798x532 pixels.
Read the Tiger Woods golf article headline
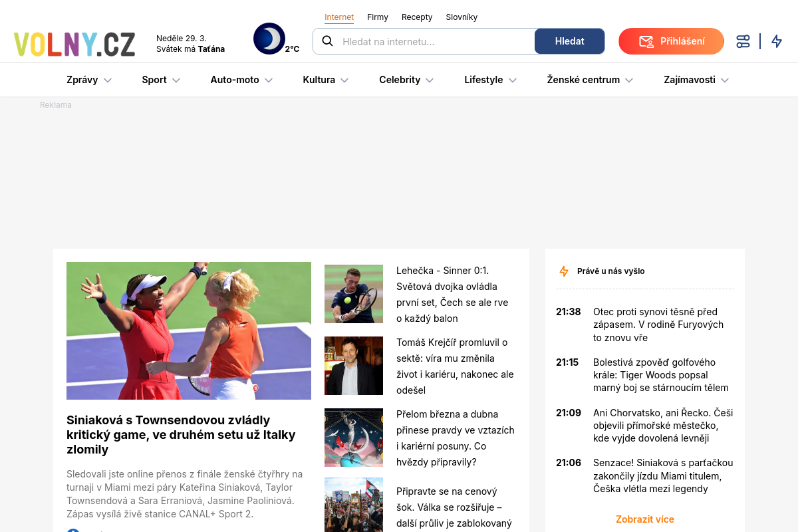click(660, 375)
